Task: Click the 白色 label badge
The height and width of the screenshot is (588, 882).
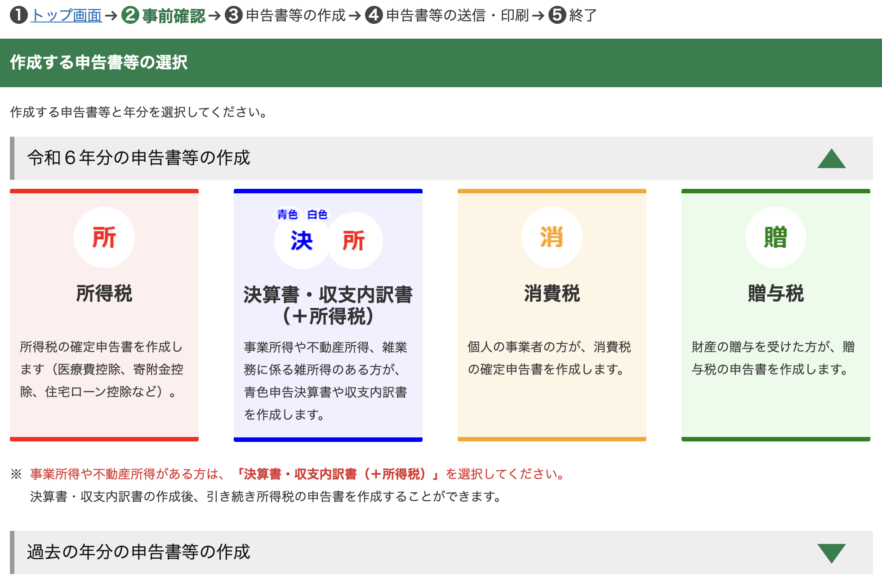Action: [317, 214]
